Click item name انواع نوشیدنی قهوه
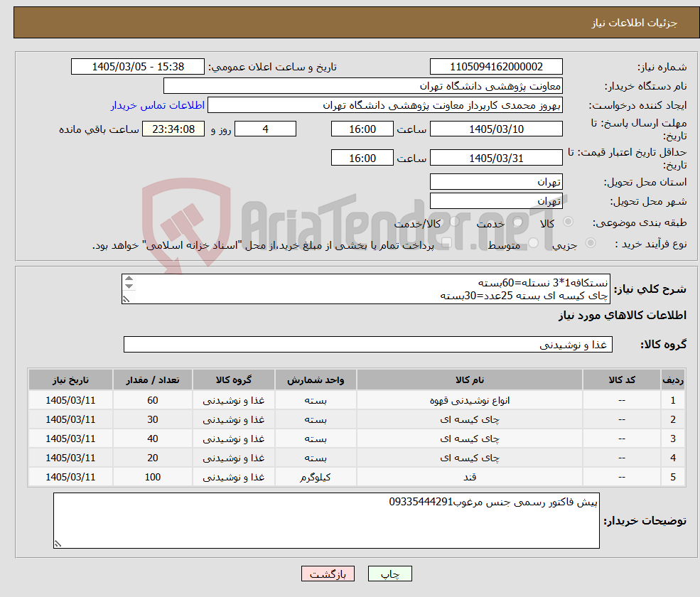The height and width of the screenshot is (597, 700). pos(469,401)
